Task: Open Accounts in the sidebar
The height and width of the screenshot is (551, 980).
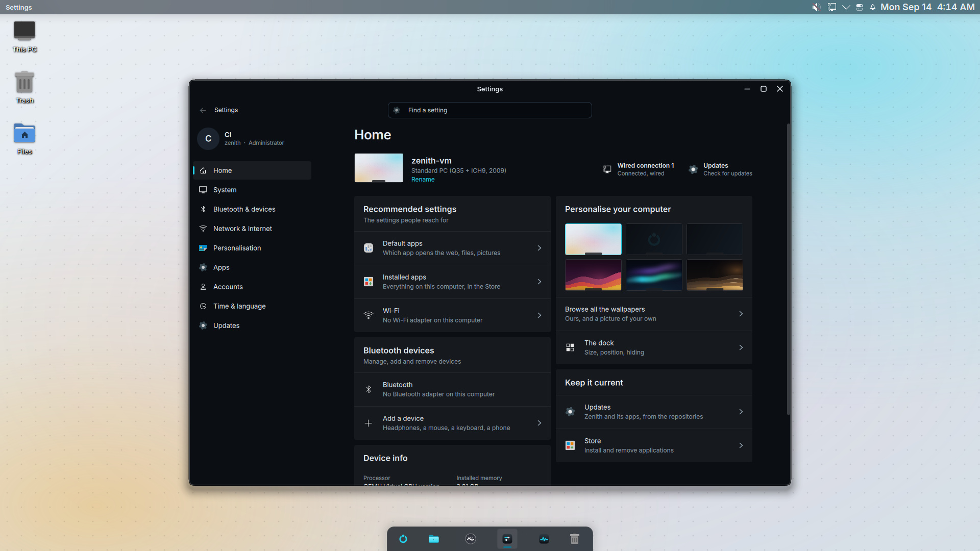Action: coord(252,287)
